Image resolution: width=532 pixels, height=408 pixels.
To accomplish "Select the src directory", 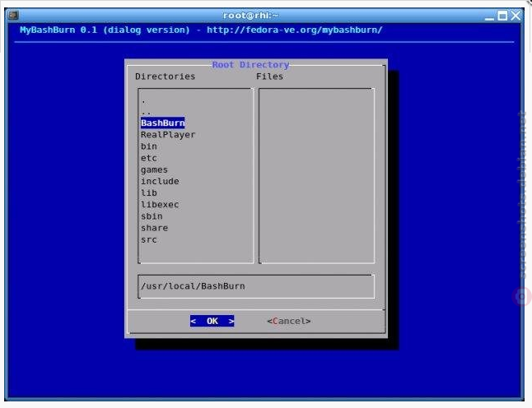I will pos(148,239).
